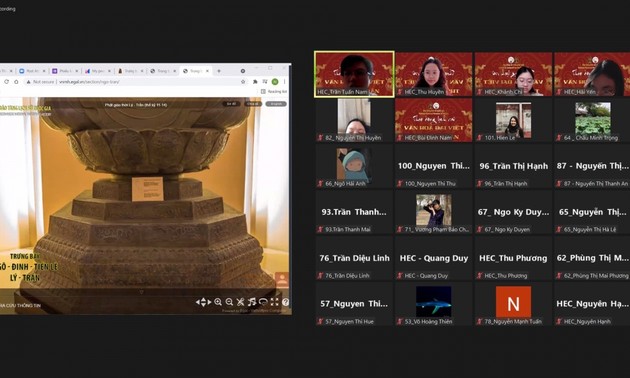Bookmark this page with the star icon

point(243,82)
